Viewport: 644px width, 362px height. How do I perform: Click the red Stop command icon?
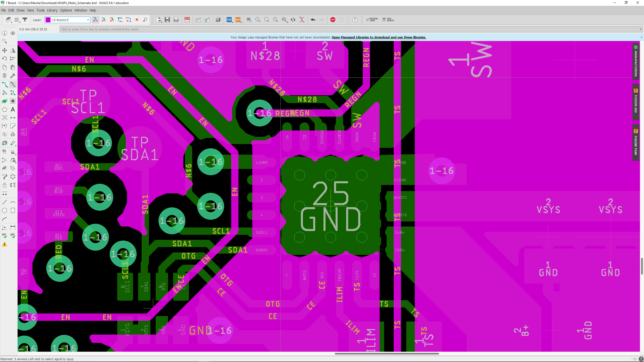(333, 20)
